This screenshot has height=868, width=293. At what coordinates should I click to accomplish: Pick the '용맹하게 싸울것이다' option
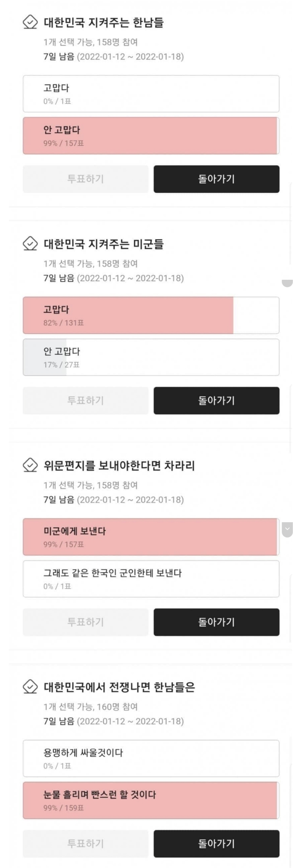click(151, 758)
